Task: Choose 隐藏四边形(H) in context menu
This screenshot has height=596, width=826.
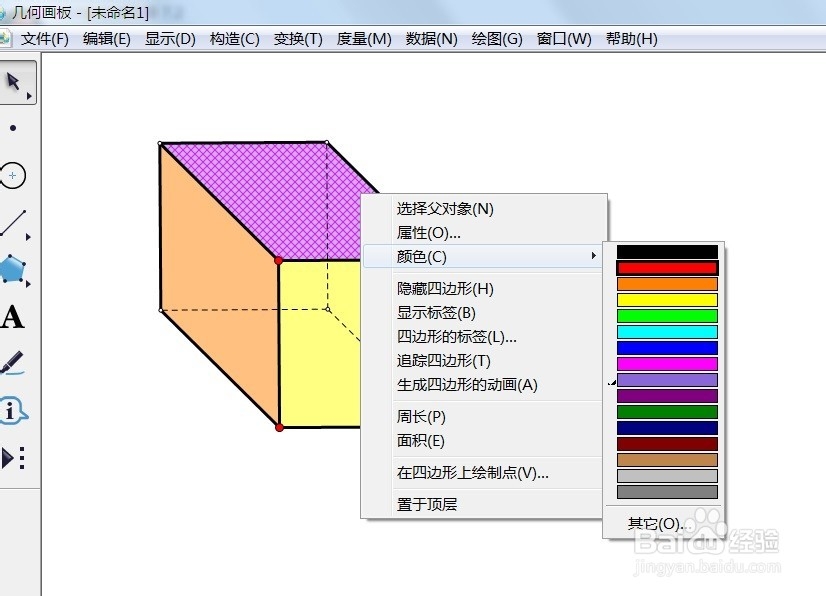Action: point(483,288)
